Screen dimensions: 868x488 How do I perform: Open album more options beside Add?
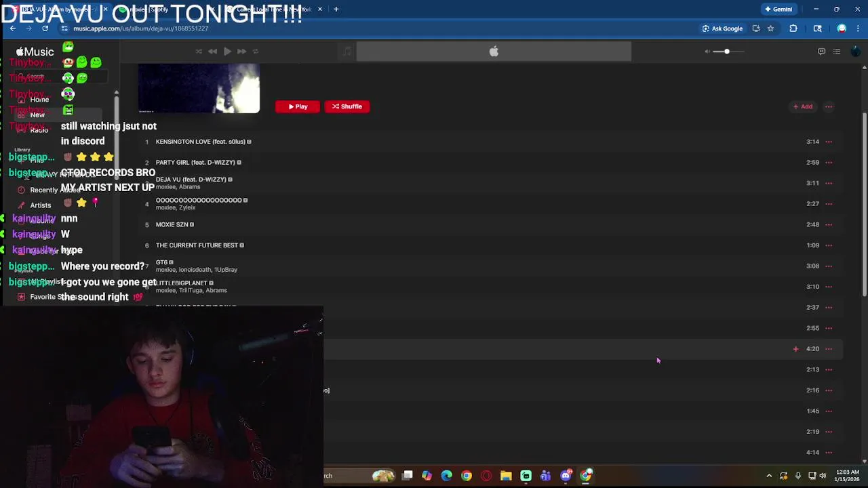click(828, 106)
